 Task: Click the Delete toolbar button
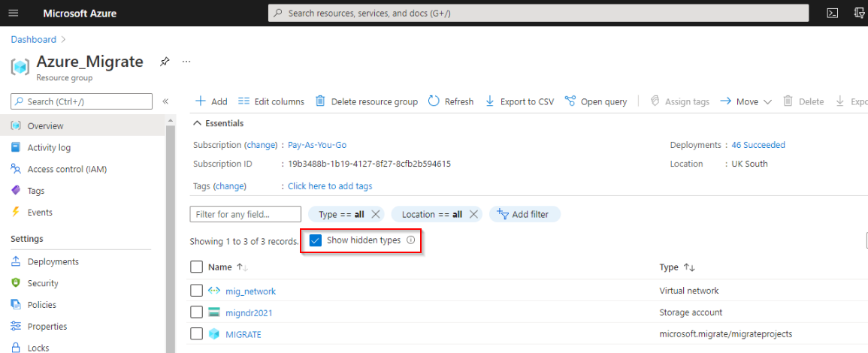tap(804, 101)
